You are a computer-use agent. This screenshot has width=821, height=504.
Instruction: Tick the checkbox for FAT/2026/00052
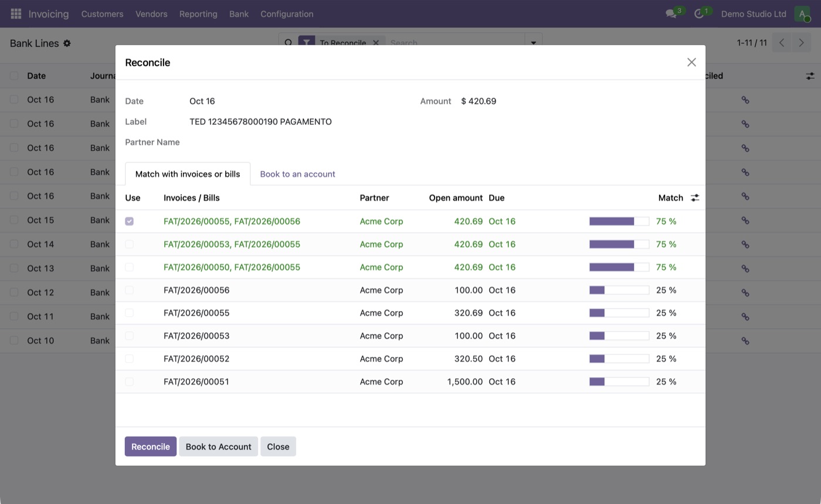(x=129, y=358)
